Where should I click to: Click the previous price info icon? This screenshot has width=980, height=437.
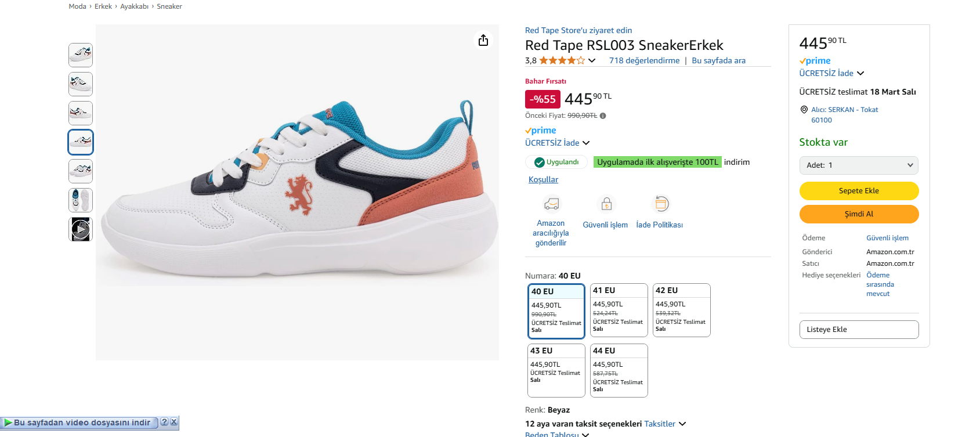tap(603, 116)
